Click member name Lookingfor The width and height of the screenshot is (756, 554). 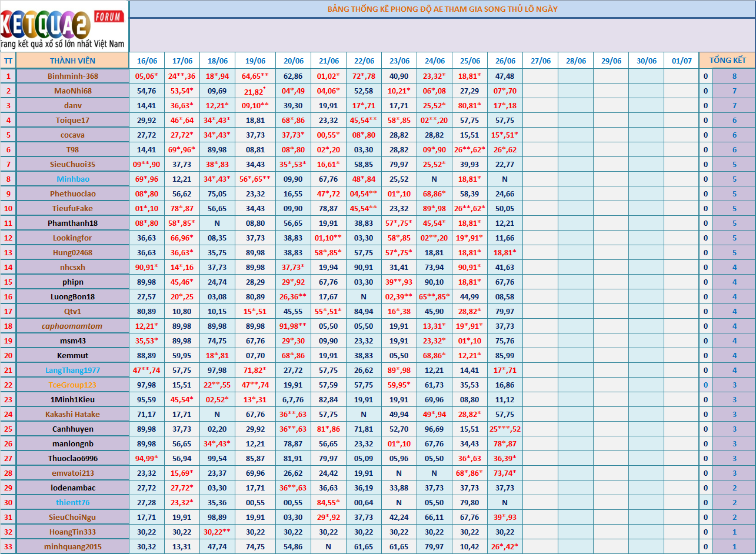[x=72, y=238]
